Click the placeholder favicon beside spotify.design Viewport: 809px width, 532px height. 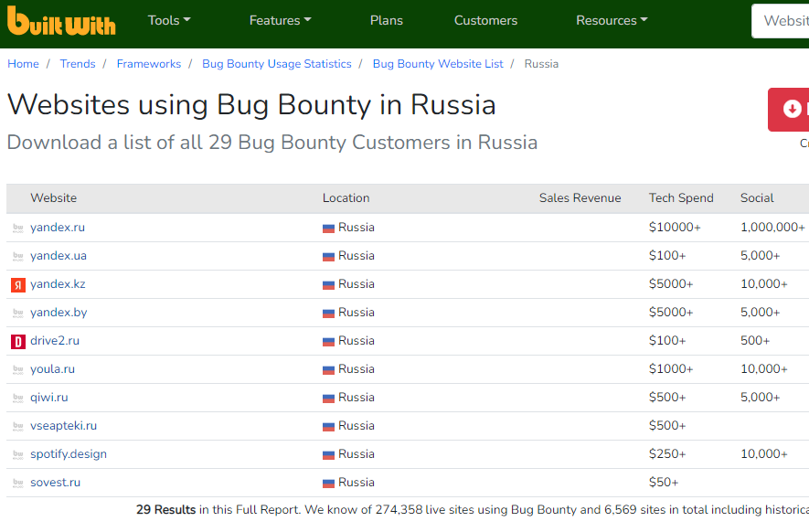coord(18,454)
